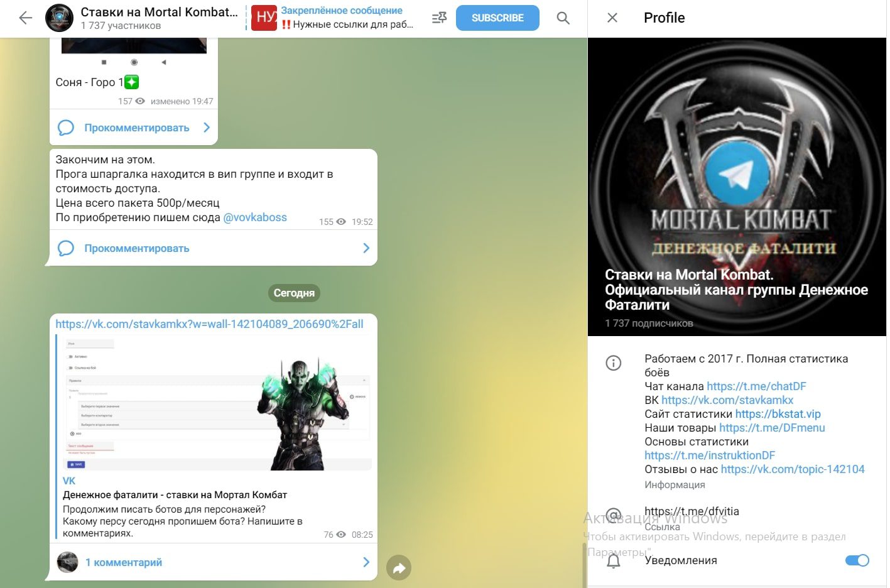Click the "Сегодня" date badge

294,293
